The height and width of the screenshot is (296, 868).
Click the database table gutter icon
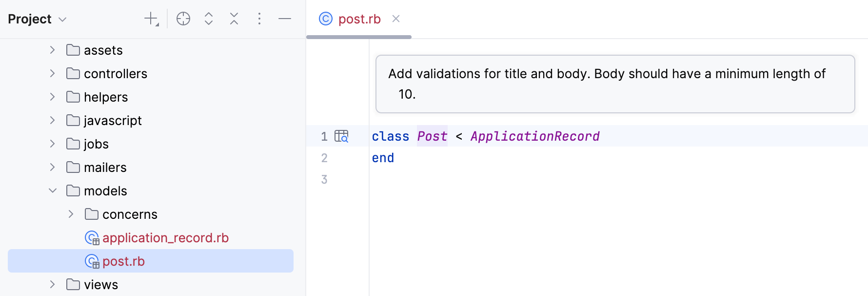[341, 136]
